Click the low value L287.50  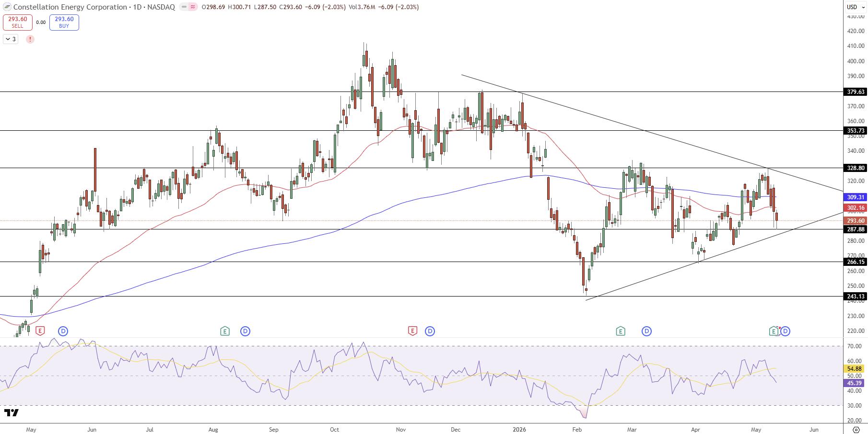263,7
